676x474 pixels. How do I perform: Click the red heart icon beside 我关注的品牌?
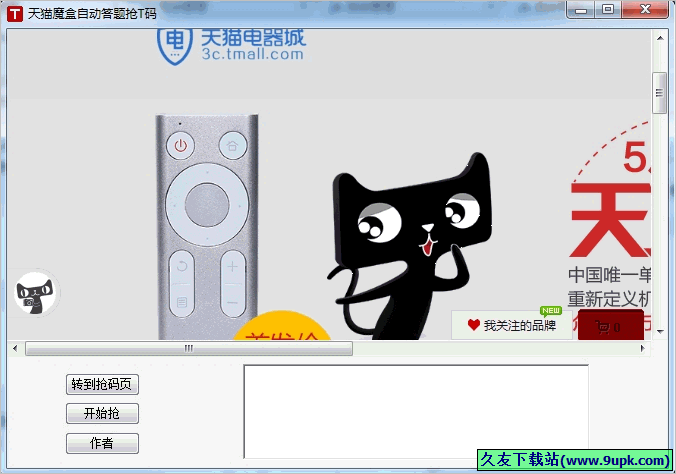coord(474,325)
